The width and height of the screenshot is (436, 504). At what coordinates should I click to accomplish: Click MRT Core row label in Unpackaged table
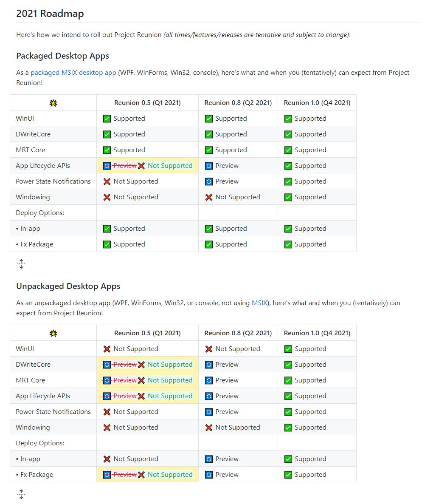(31, 381)
